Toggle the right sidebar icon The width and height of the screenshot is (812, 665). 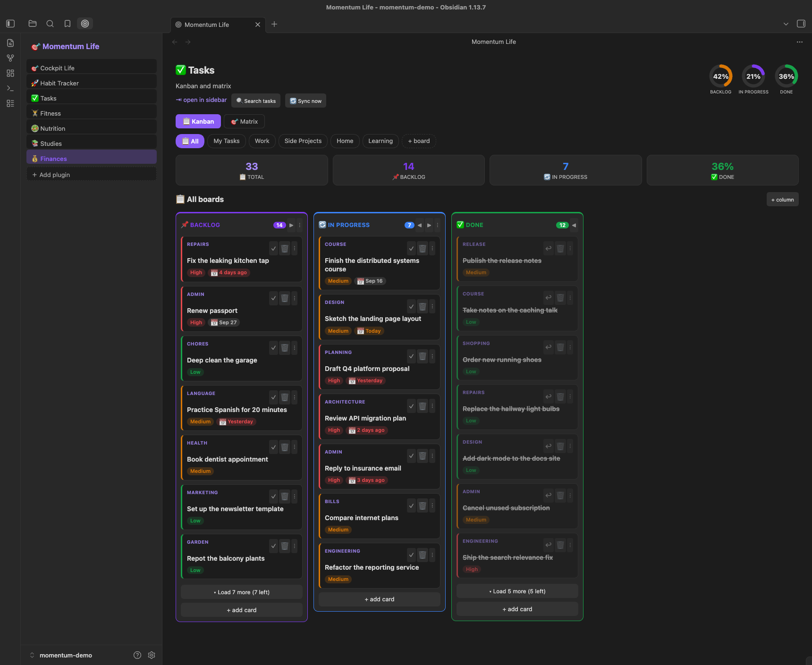click(801, 24)
